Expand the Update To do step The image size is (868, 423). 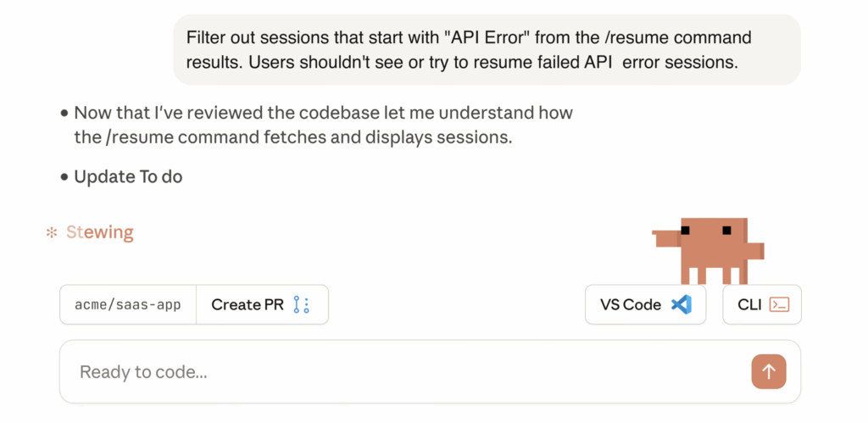128,177
